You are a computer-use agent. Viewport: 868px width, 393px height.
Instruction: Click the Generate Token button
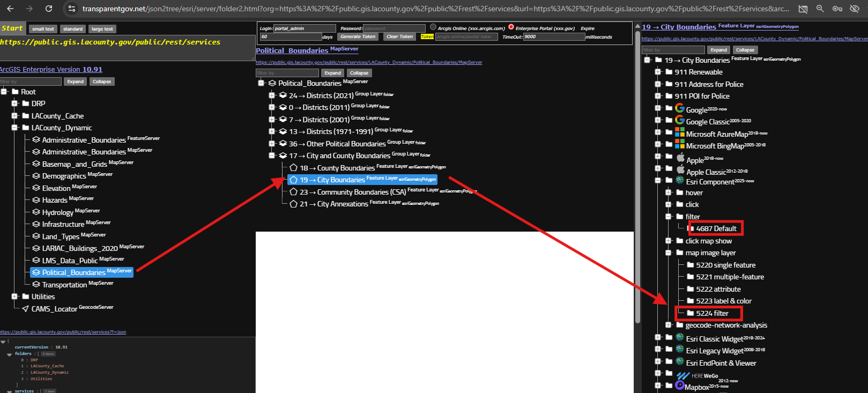(358, 36)
